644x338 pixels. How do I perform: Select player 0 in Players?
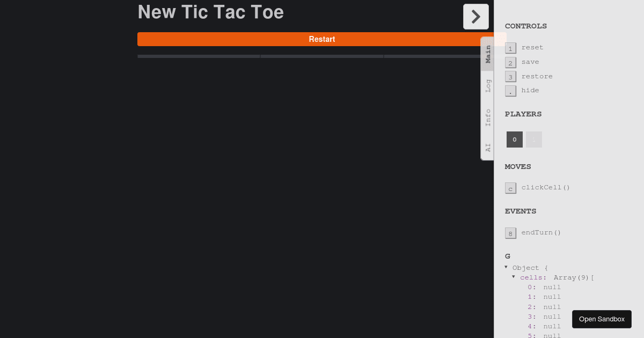point(514,139)
